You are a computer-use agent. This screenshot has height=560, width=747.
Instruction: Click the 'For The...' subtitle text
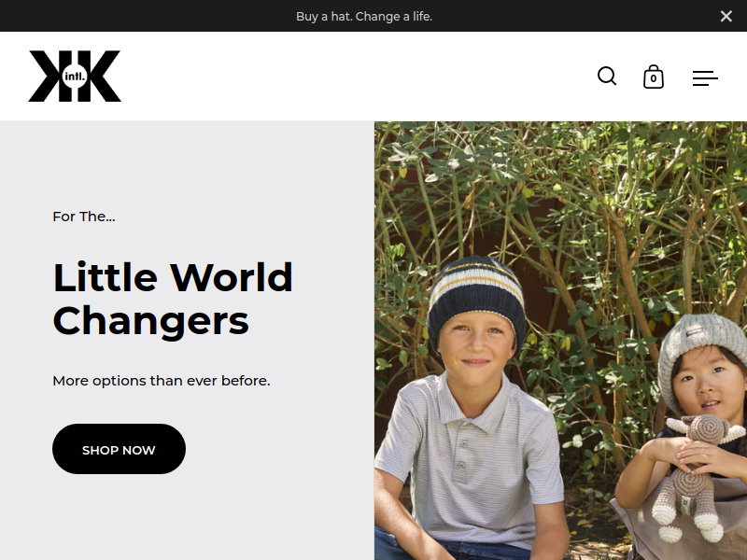click(x=84, y=217)
